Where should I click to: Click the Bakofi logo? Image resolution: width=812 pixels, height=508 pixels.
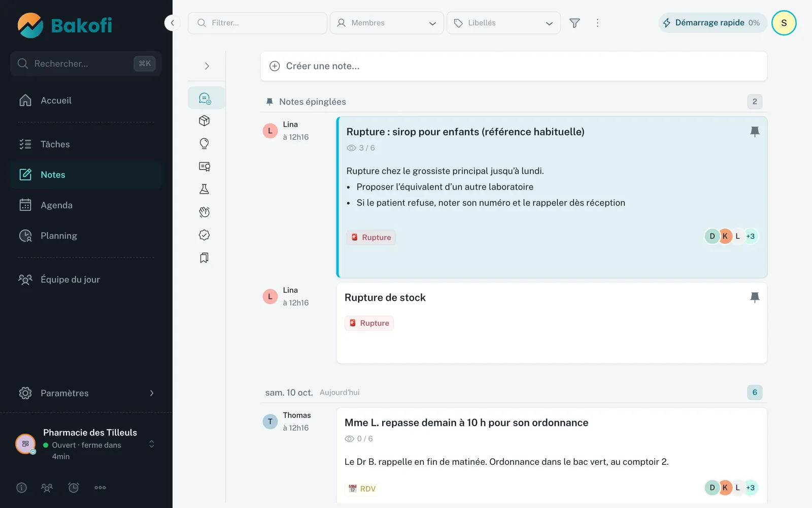[x=65, y=25]
